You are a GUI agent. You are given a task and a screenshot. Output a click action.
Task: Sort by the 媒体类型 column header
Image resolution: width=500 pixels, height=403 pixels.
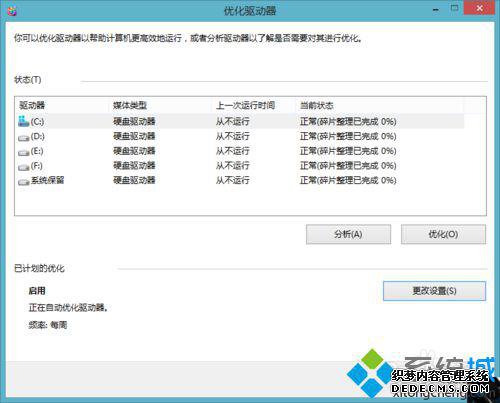[x=130, y=106]
